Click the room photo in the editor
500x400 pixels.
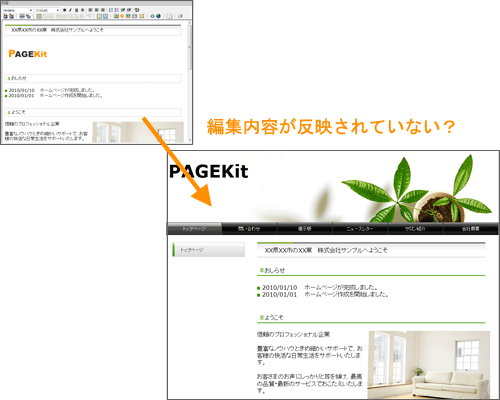click(x=138, y=132)
